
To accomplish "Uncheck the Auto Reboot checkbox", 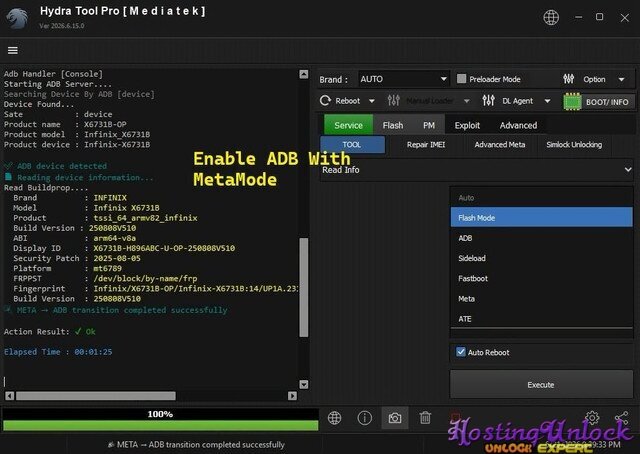I will [x=461, y=352].
